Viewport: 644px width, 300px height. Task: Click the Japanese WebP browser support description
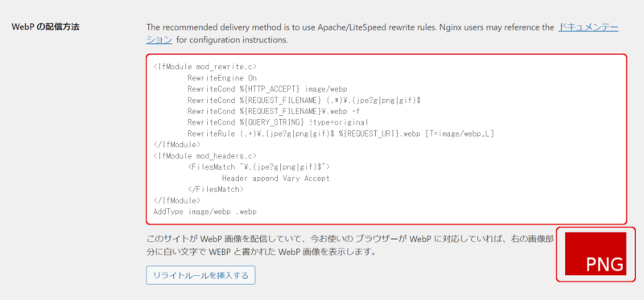point(349,245)
